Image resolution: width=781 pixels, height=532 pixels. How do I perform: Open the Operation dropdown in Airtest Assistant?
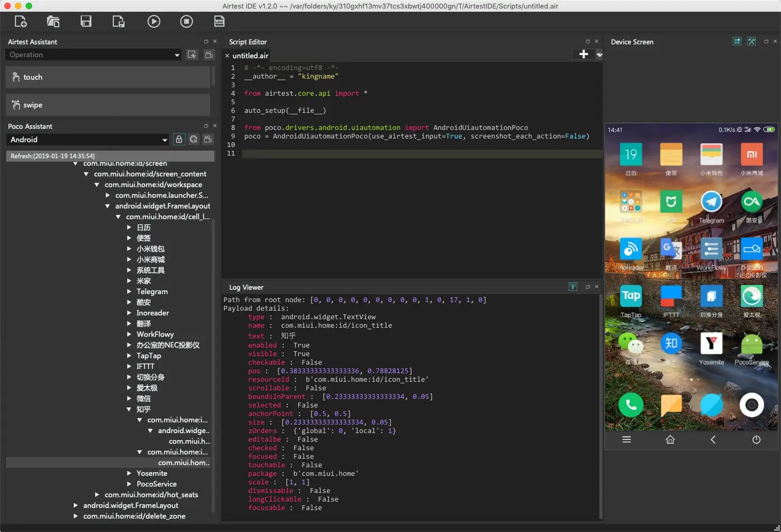pos(94,55)
